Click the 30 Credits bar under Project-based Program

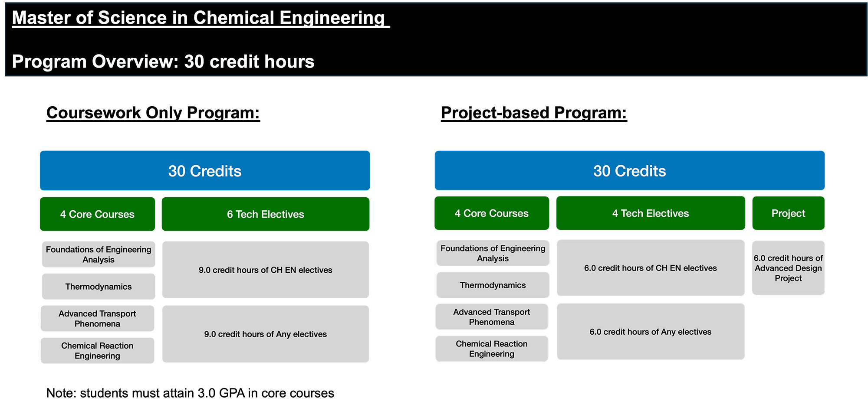coord(629,171)
